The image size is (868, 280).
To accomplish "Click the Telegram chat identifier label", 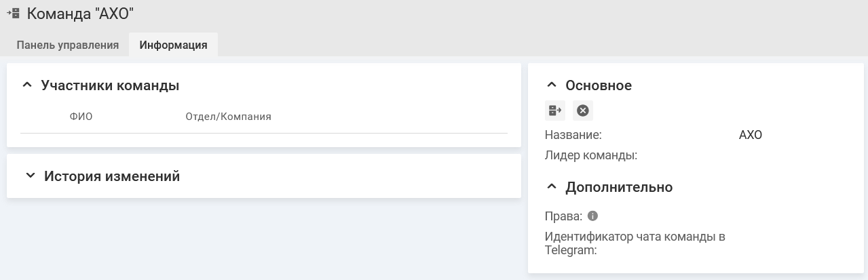I will (635, 243).
